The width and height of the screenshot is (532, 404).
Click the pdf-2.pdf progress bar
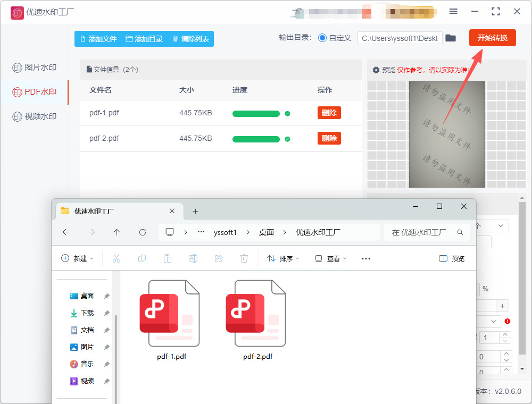pyautogui.click(x=256, y=139)
